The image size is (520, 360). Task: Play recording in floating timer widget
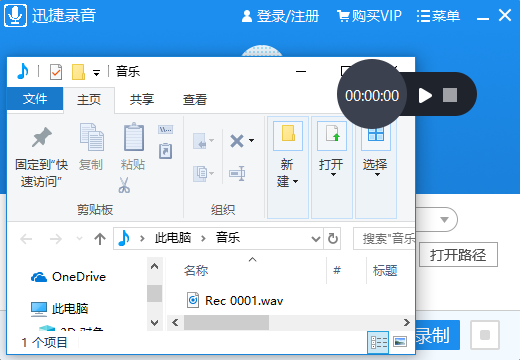[425, 96]
